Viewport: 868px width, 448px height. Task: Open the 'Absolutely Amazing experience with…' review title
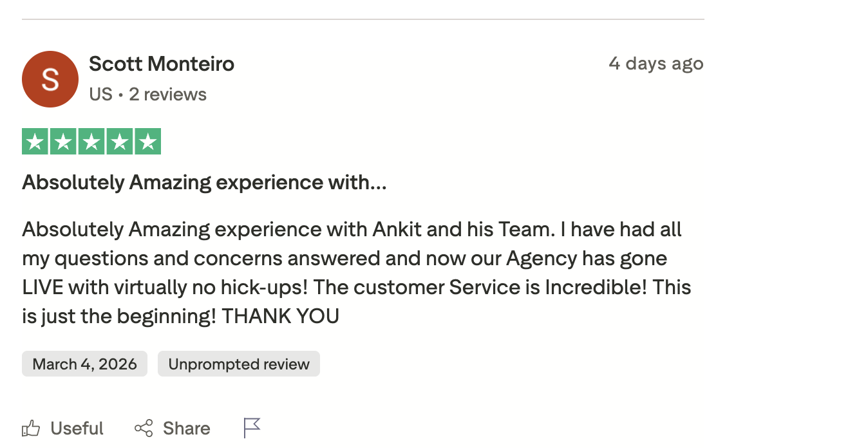204,183
